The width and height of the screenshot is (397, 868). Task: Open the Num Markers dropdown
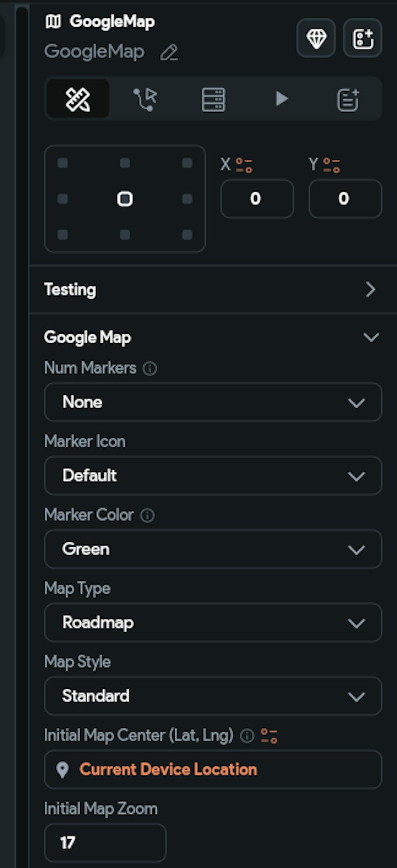point(213,402)
